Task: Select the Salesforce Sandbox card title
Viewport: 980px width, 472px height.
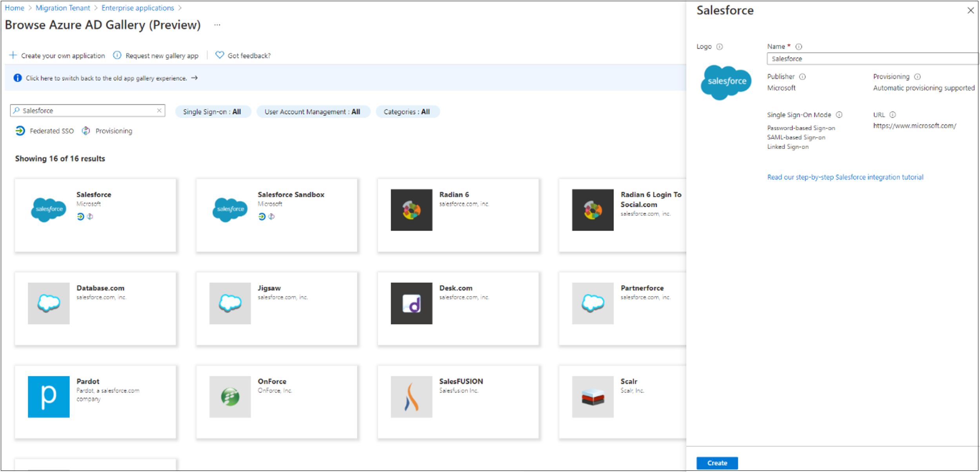Action: [x=291, y=195]
